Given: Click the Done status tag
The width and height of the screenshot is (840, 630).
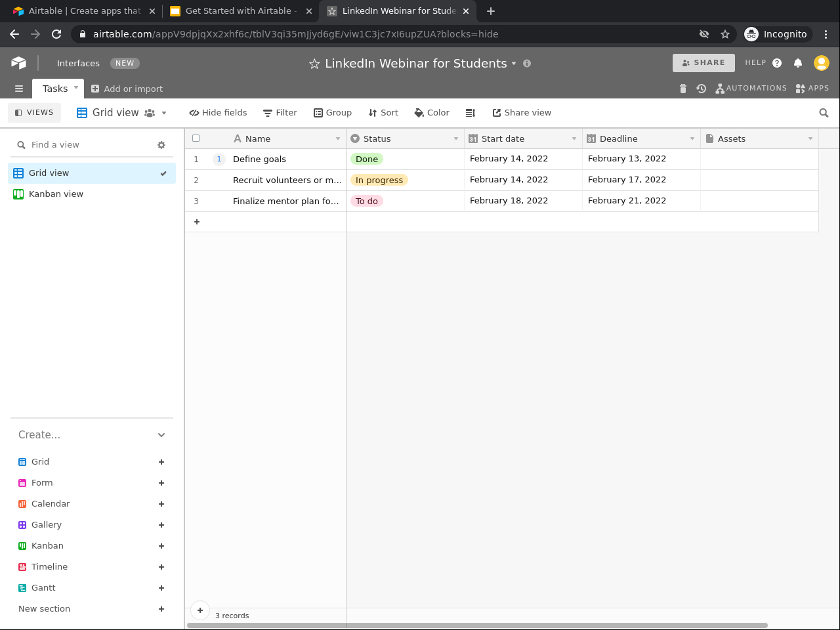Looking at the screenshot, I should pyautogui.click(x=367, y=159).
